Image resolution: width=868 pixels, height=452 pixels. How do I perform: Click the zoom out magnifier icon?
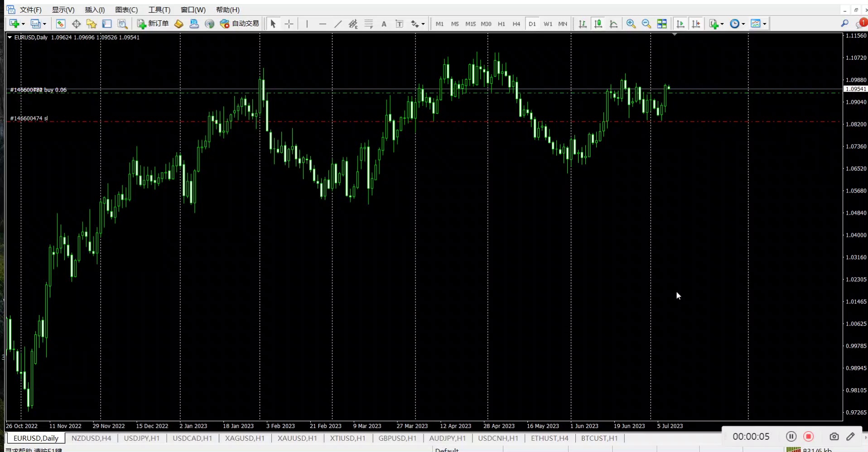tap(646, 24)
